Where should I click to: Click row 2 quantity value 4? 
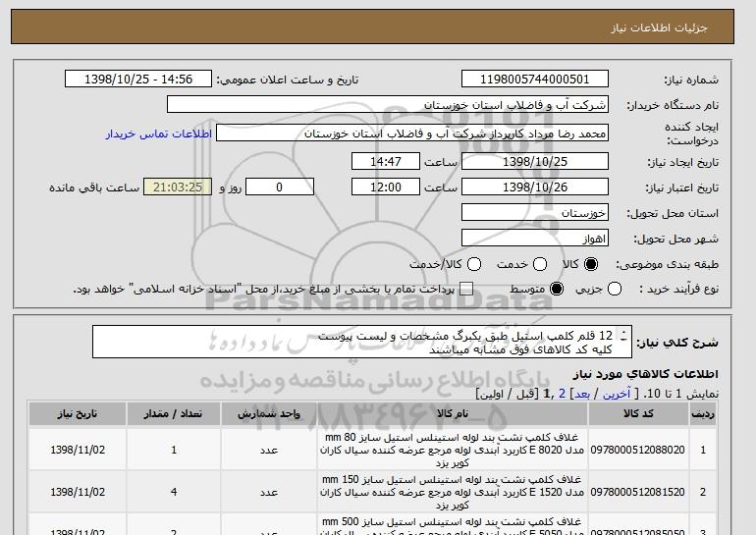174,492
